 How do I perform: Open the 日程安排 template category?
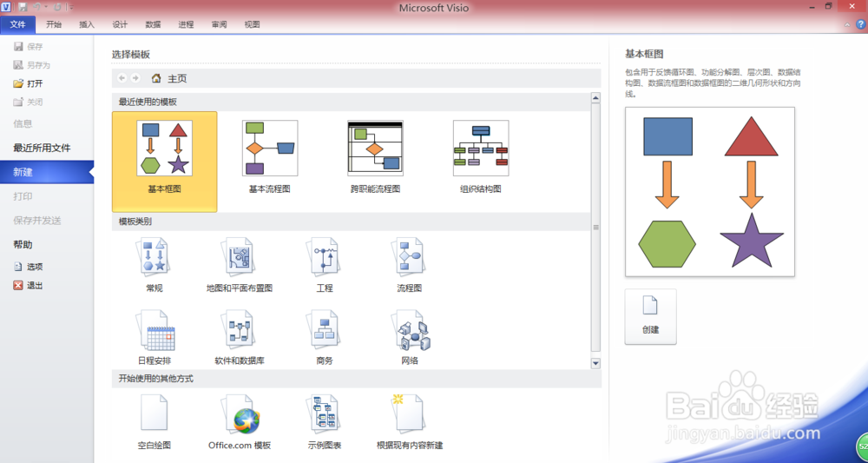coord(155,338)
